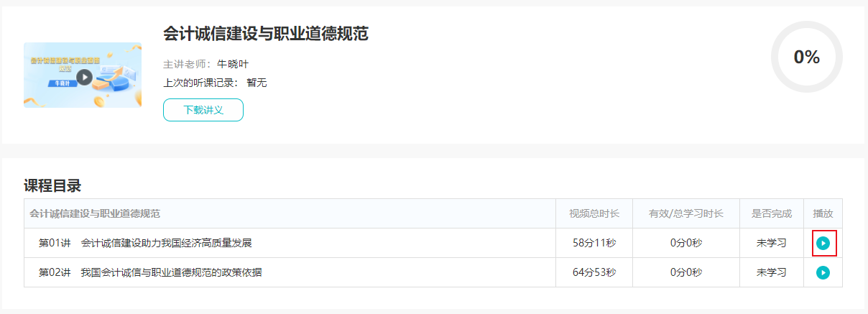Click the course title heading at the top
This screenshot has height=314, width=868.
pos(266,34)
